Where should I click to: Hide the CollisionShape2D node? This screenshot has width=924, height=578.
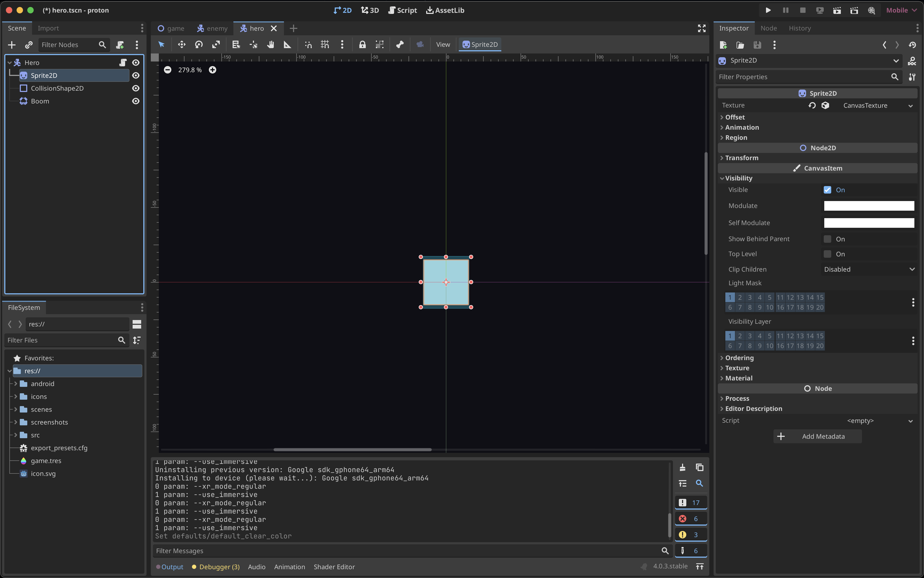coord(136,88)
